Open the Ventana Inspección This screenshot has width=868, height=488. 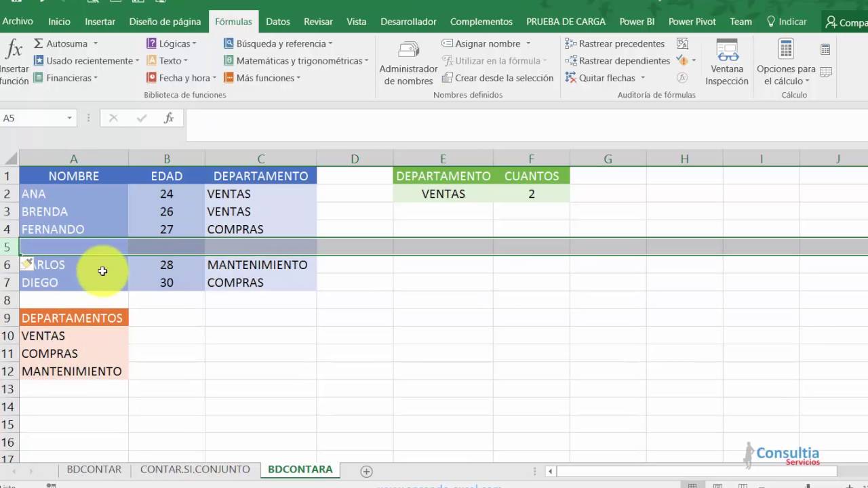click(x=727, y=63)
